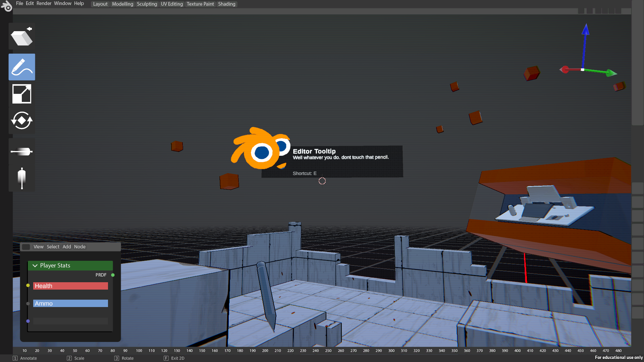
Task: Open the Edit menu
Action: point(30,3)
